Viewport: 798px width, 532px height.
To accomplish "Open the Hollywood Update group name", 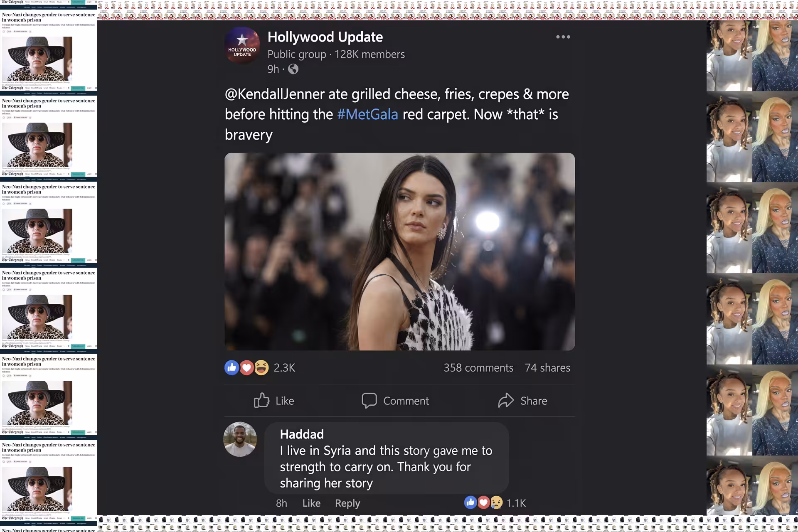I will tap(325, 37).
